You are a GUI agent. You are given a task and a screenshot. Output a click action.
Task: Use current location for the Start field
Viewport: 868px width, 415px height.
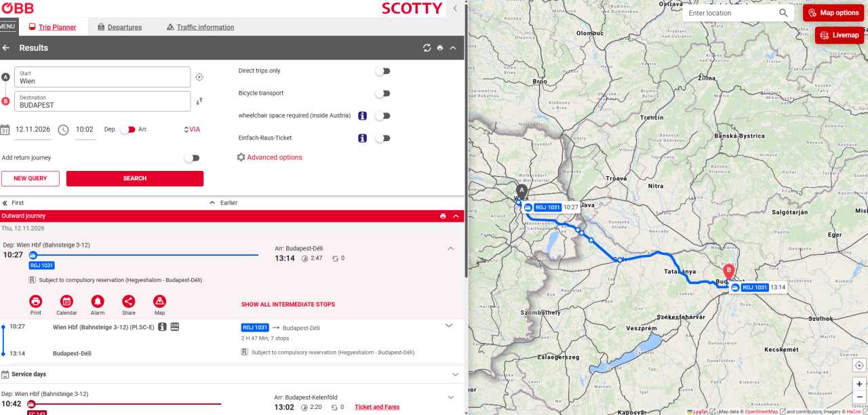(199, 77)
